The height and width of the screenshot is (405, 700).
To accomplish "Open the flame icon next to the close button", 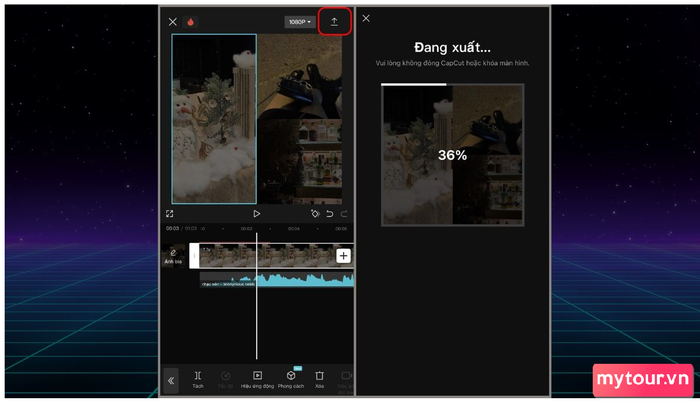I will pyautogui.click(x=191, y=22).
